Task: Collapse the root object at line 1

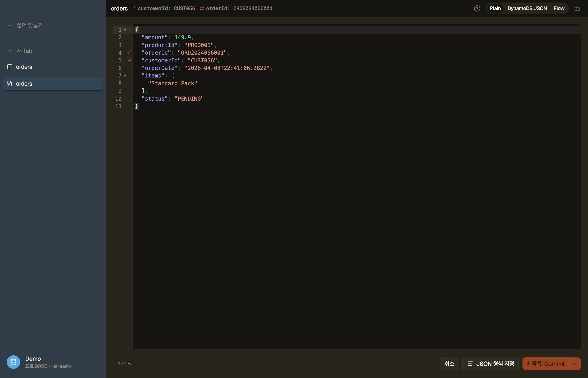Action: coord(125,30)
